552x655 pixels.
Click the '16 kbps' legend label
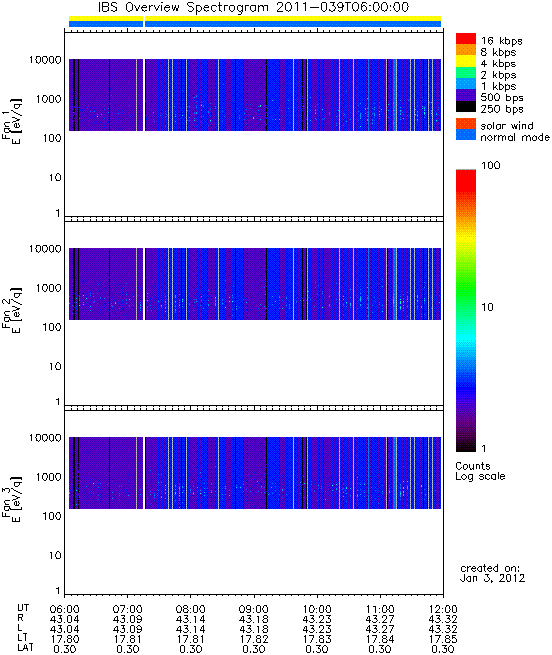(501, 41)
